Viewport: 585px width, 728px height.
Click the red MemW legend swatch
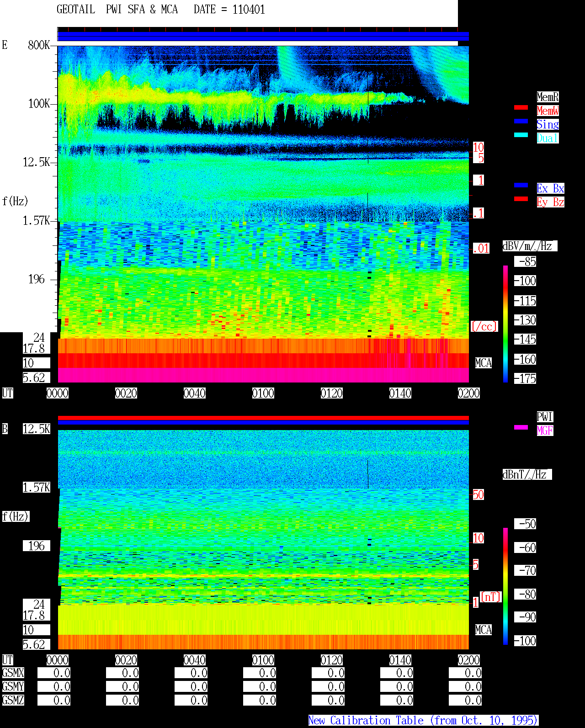pos(521,107)
